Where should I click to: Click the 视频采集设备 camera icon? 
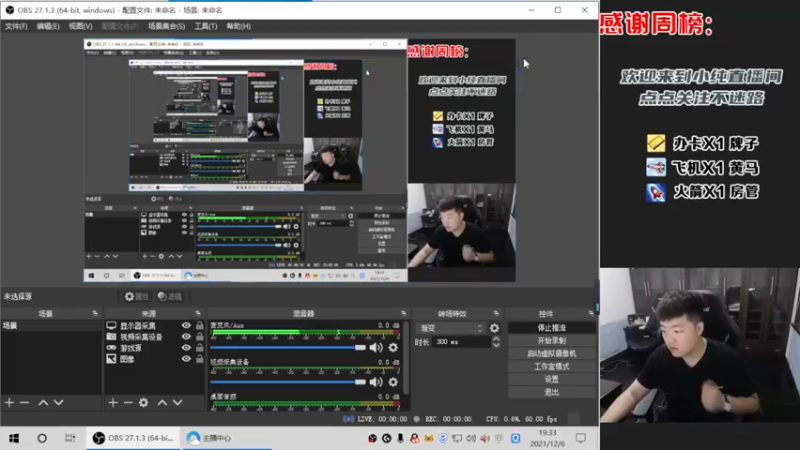click(x=111, y=337)
